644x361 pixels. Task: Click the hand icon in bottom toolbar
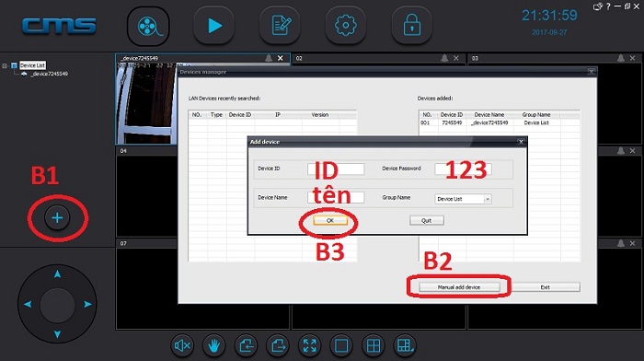coord(214,345)
